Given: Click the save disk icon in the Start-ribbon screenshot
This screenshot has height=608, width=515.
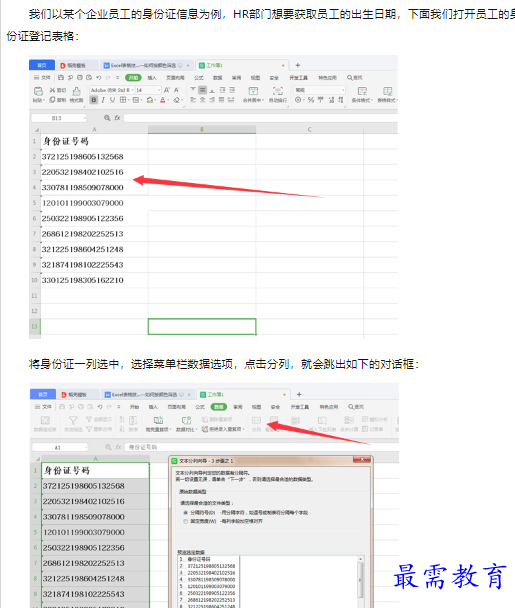Looking at the screenshot, I should (x=61, y=78).
